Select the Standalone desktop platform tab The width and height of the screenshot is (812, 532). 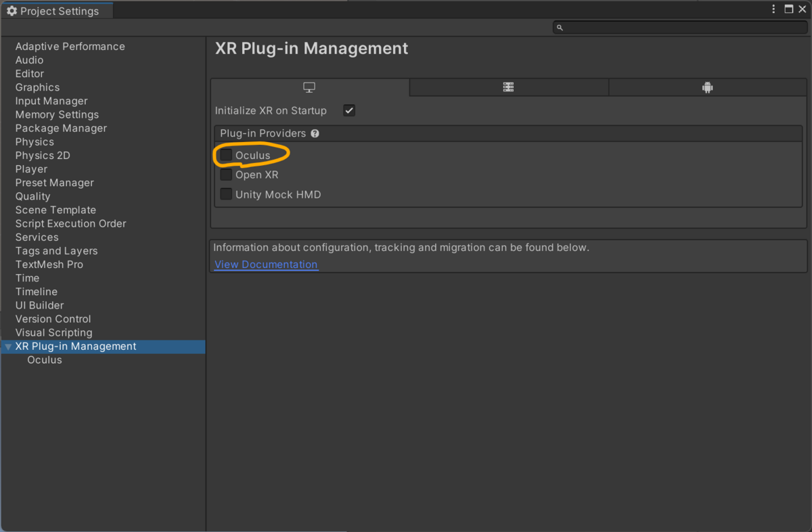(310, 88)
